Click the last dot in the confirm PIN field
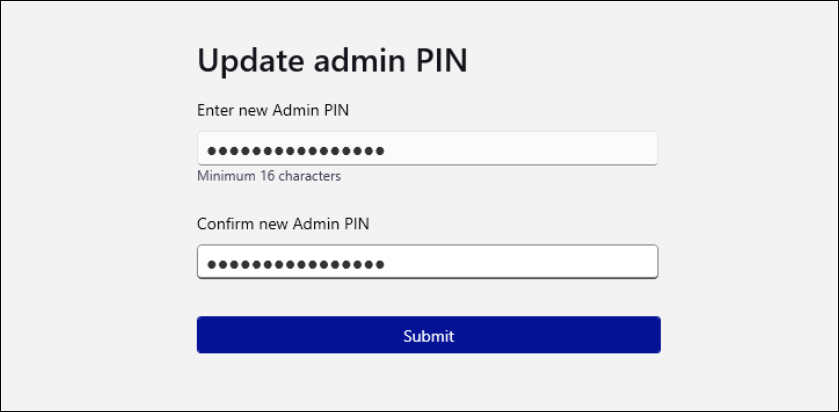Screen dimensions: 839x412 [380, 264]
